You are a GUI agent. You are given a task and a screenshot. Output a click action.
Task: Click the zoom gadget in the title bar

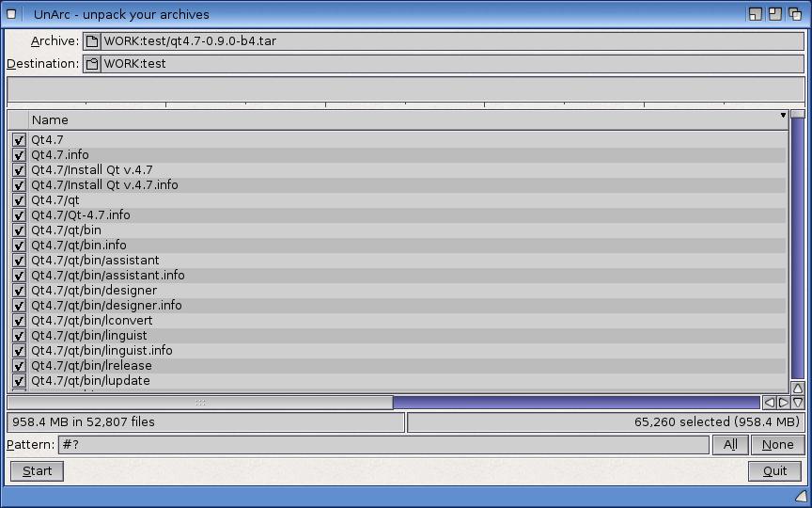(775, 14)
